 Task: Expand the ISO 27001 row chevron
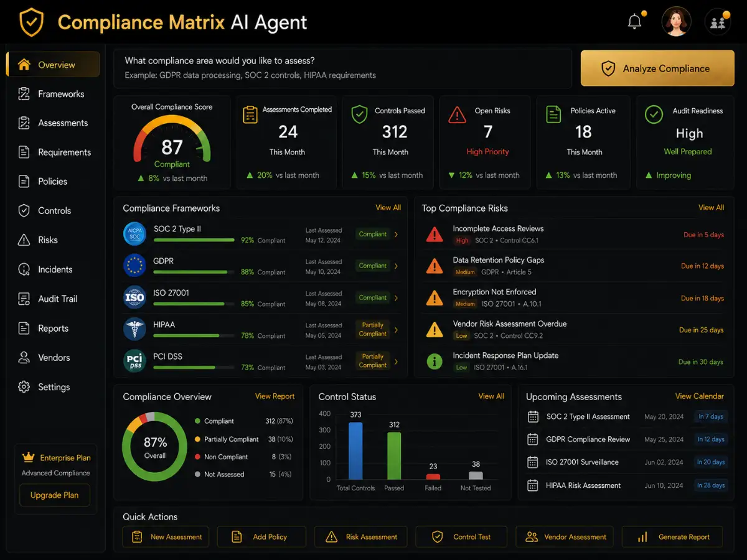pyautogui.click(x=397, y=298)
